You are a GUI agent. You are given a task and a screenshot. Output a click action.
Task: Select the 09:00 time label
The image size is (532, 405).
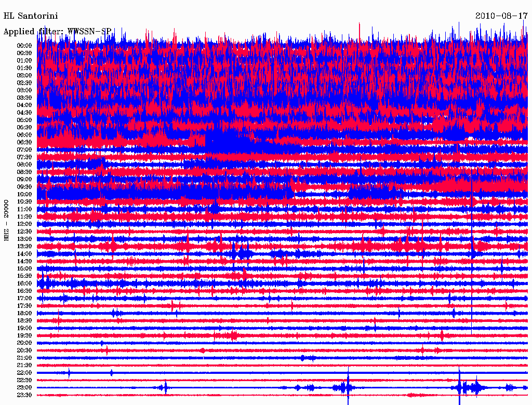coord(24,180)
